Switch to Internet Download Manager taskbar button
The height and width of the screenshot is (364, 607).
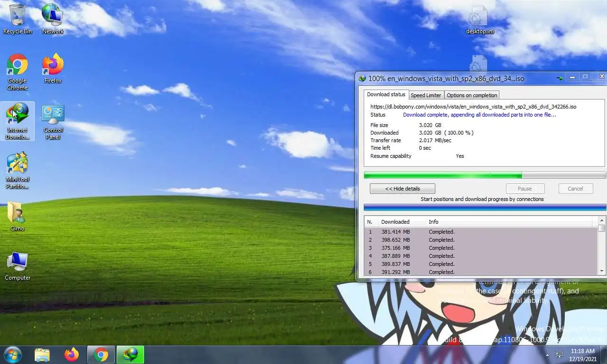coord(130,355)
